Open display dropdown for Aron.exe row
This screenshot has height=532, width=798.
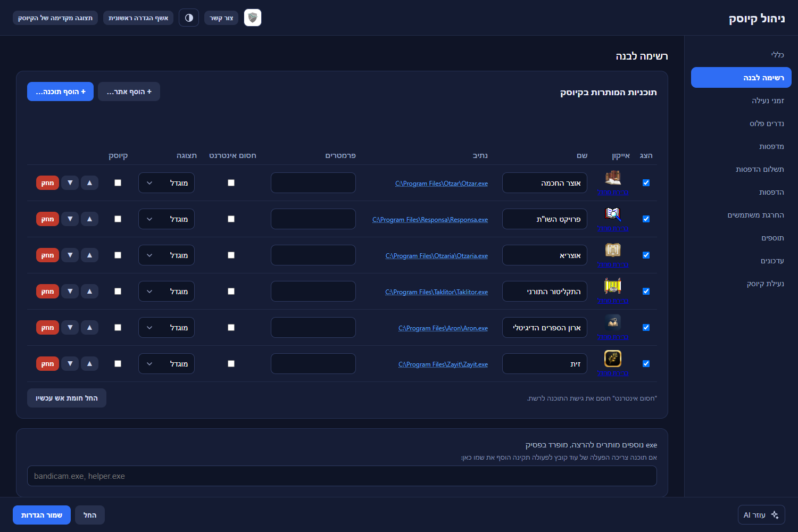point(167,328)
